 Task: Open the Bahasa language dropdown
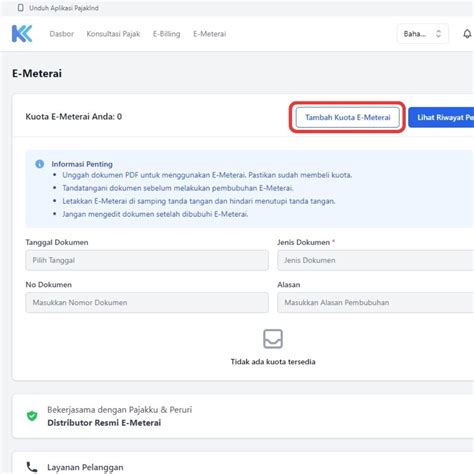click(x=423, y=34)
